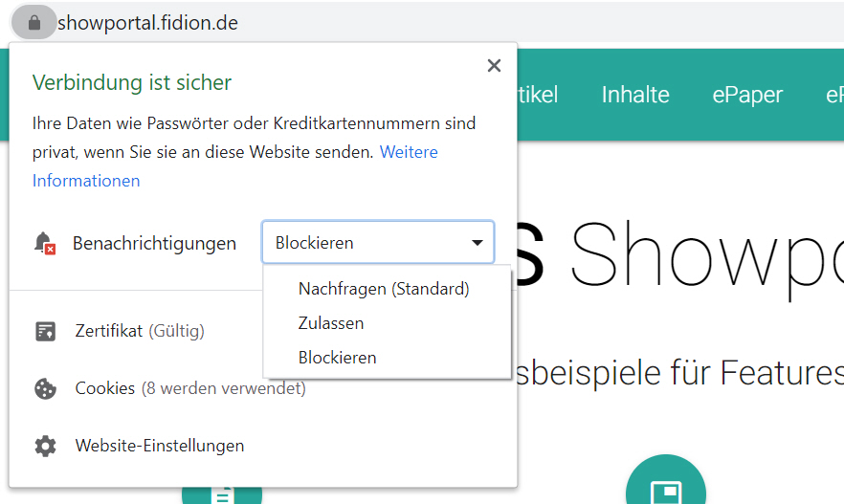Image resolution: width=844 pixels, height=504 pixels.
Task: Click the gear icon for Website-Einstellungen
Action: click(x=45, y=447)
